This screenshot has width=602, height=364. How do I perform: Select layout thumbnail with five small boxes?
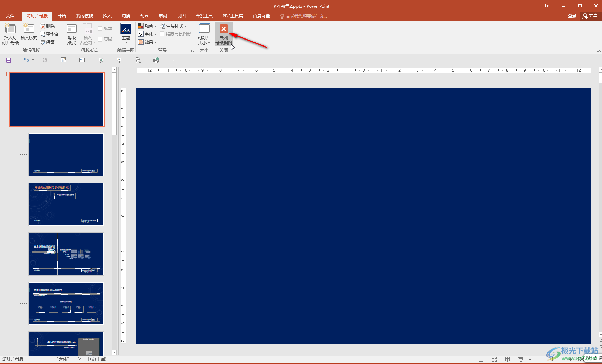point(66,304)
